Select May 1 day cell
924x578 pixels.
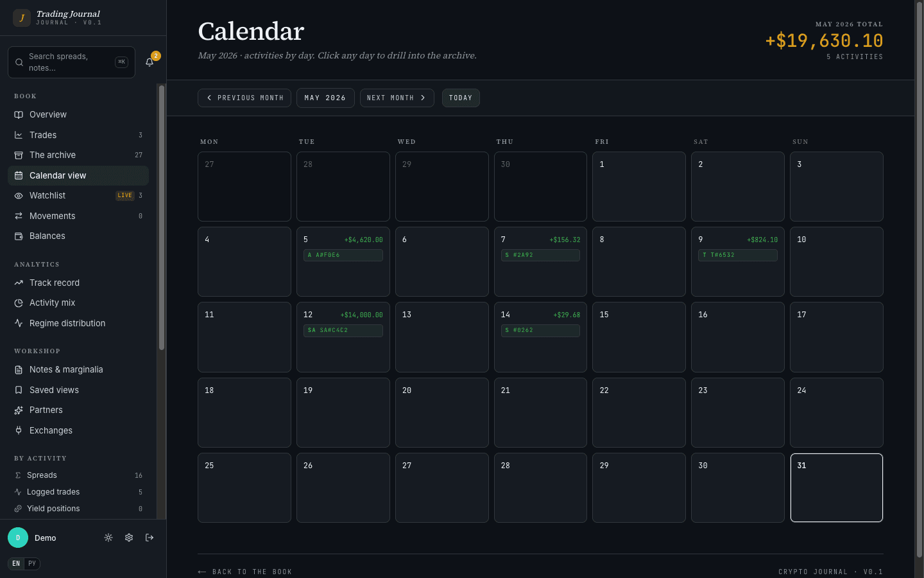[639, 187]
